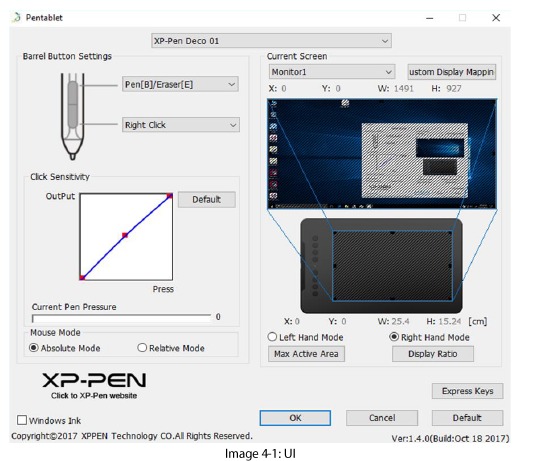
Task: Click the middle point of the pressure curve
Action: 125,235
